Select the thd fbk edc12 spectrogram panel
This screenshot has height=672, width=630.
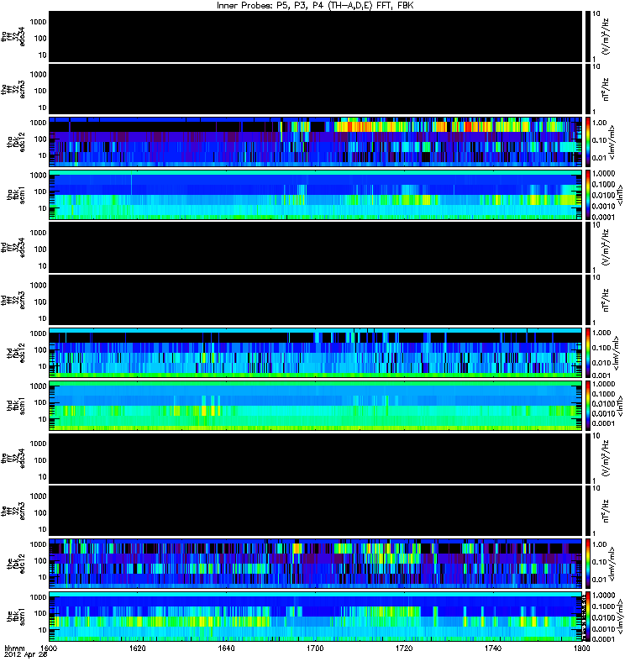coord(316,354)
